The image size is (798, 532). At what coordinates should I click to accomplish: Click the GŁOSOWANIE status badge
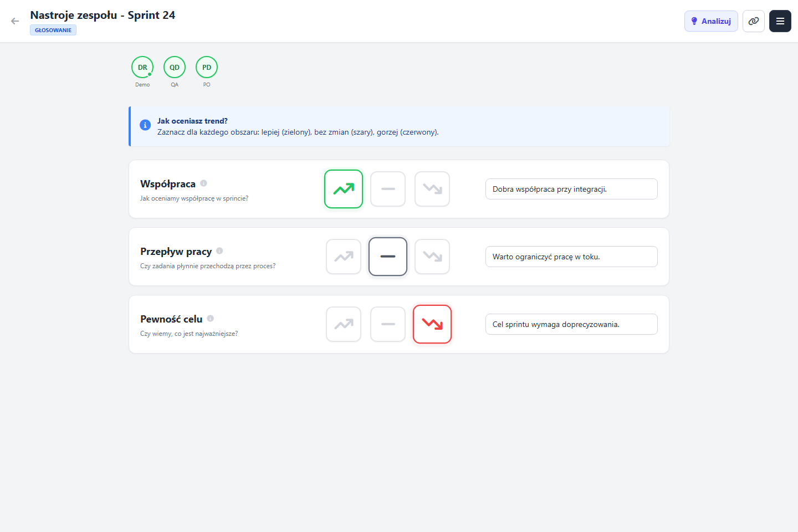53,30
